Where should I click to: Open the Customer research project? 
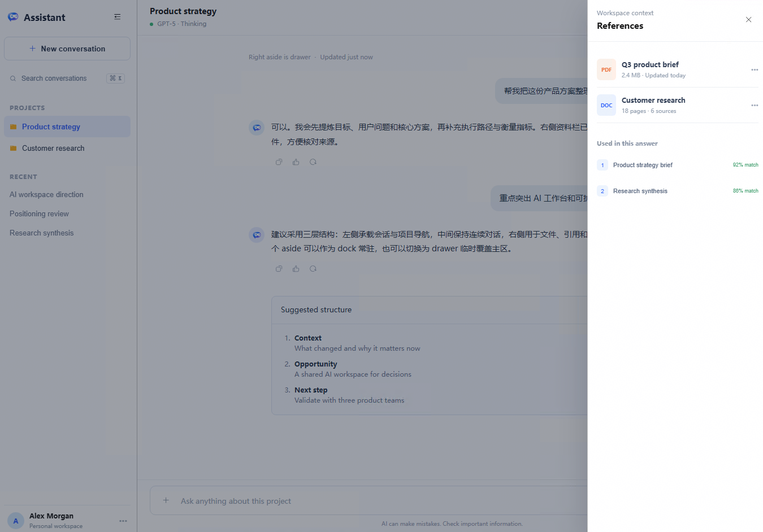click(67, 148)
